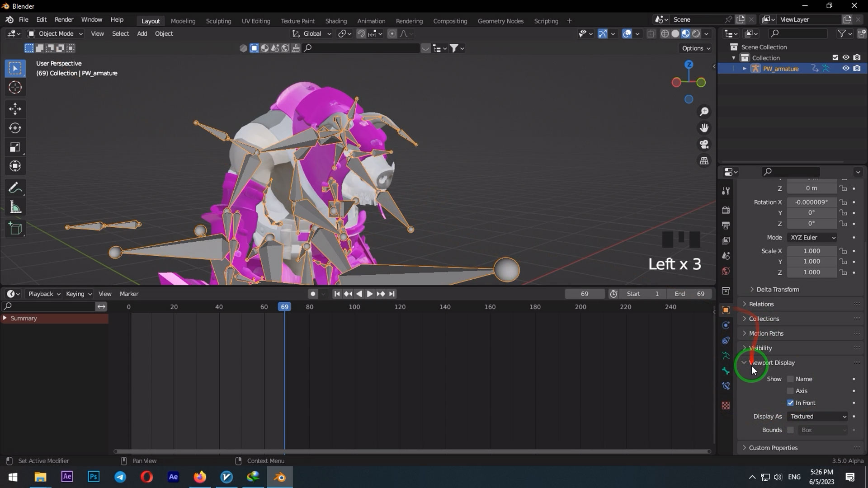Viewport: 868px width, 488px height.
Task: Open the rotation Mode dropdown set to XYZ Euler
Action: point(811,237)
